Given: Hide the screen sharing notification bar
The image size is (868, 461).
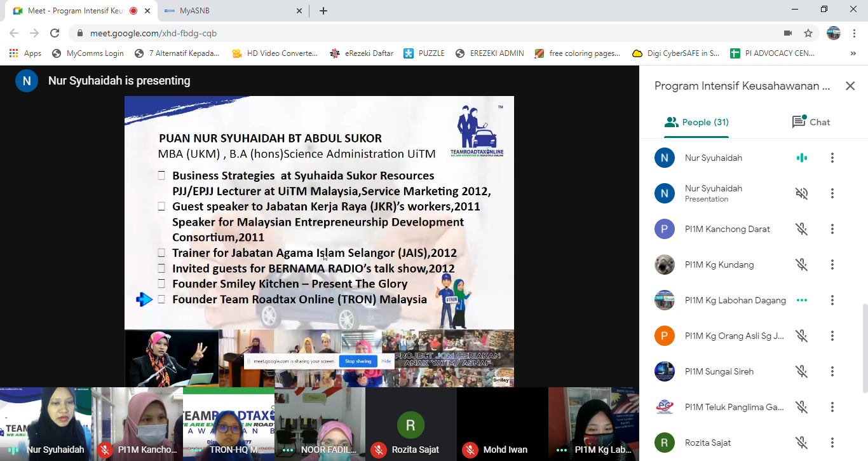Looking at the screenshot, I should point(386,361).
